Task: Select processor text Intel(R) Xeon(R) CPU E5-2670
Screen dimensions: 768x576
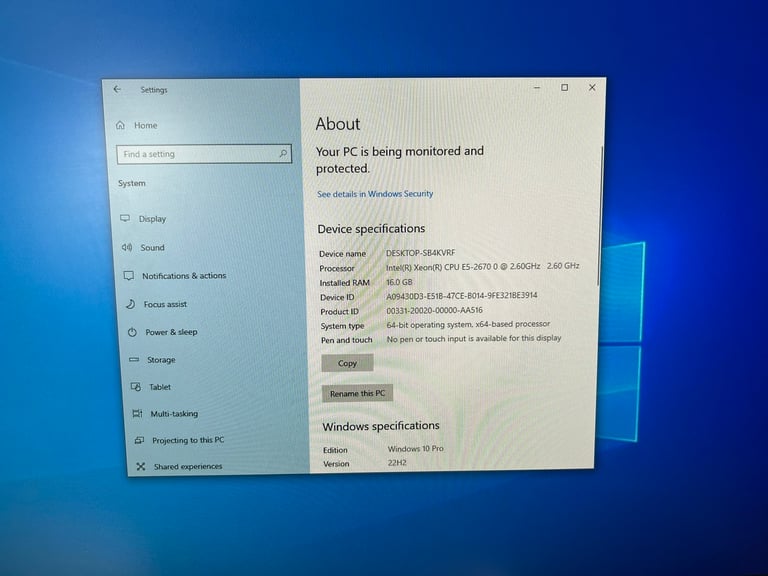Action: tap(442, 266)
